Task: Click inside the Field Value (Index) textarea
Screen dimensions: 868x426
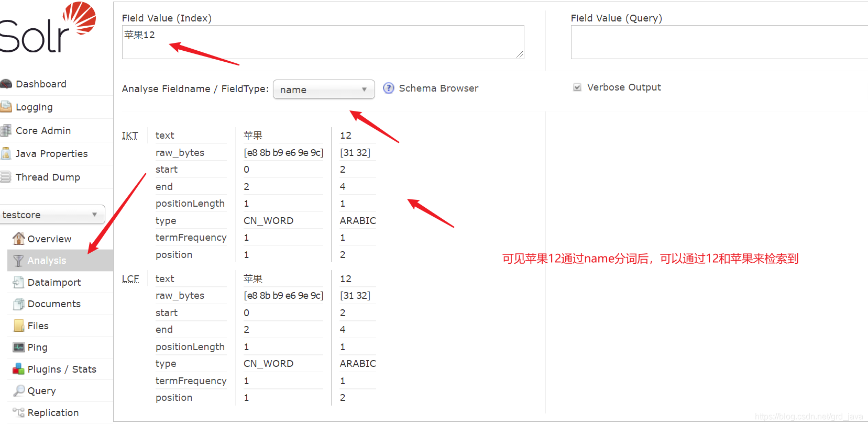Action: [323, 42]
